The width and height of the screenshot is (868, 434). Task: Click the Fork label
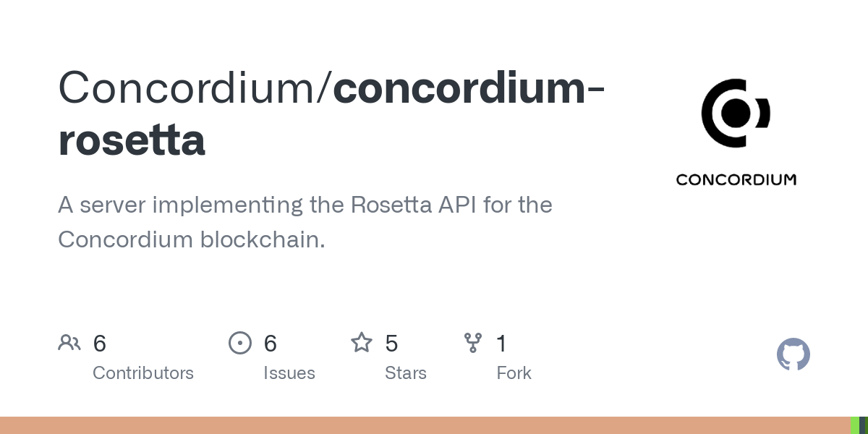pyautogui.click(x=514, y=373)
